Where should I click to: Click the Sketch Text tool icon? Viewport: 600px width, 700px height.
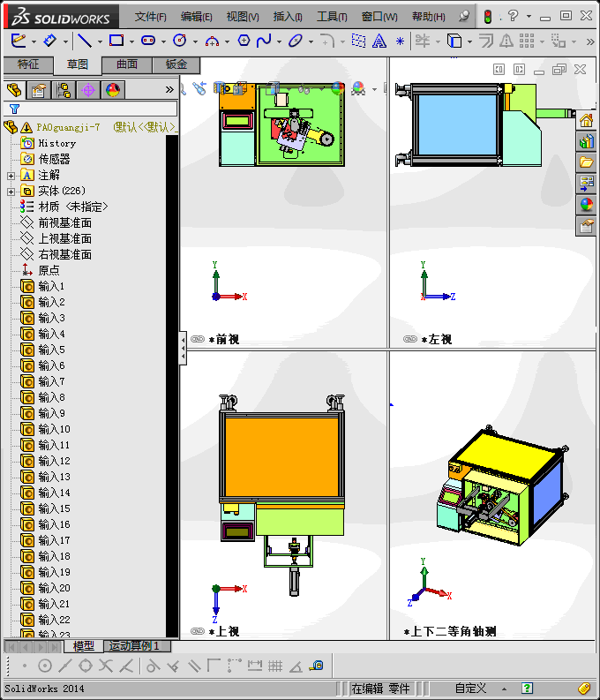[379, 41]
